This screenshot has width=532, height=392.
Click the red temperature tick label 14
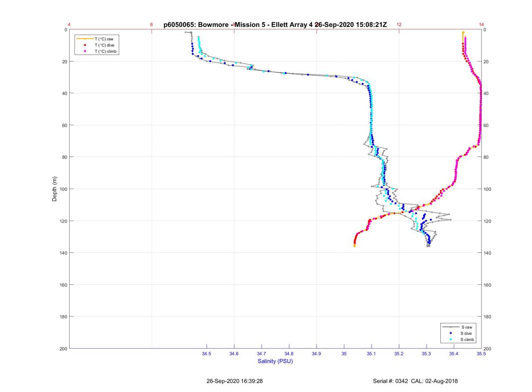click(x=481, y=25)
